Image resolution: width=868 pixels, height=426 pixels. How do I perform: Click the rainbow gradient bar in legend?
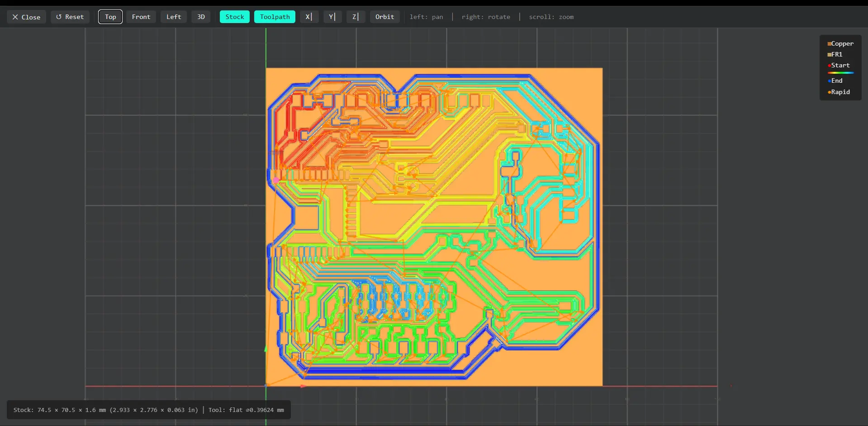pos(840,73)
